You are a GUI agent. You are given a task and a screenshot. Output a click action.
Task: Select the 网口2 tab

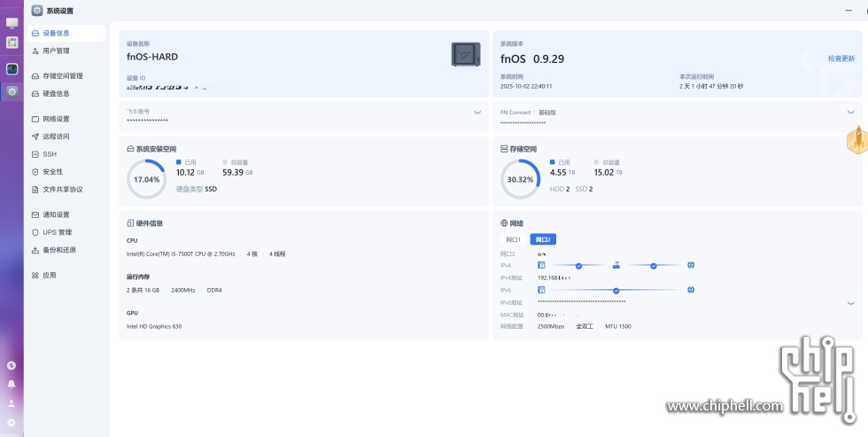[x=543, y=239]
